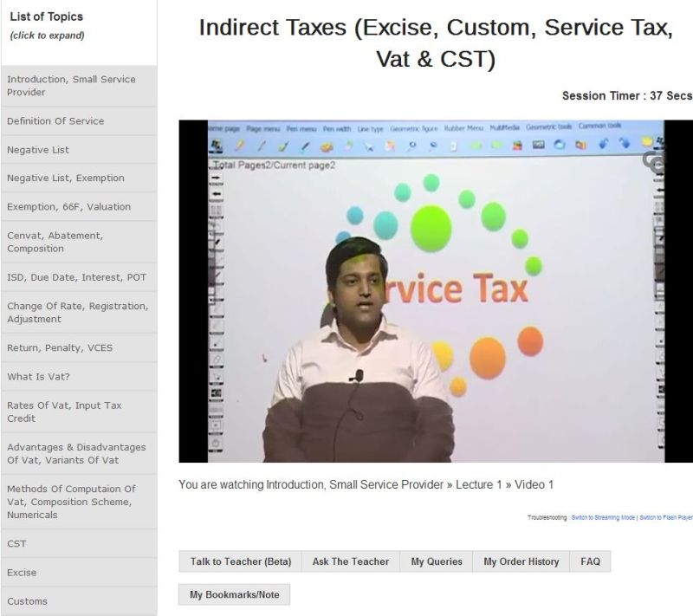Open the Ask The Teacher tab
The height and width of the screenshot is (616, 693).
click(x=351, y=561)
